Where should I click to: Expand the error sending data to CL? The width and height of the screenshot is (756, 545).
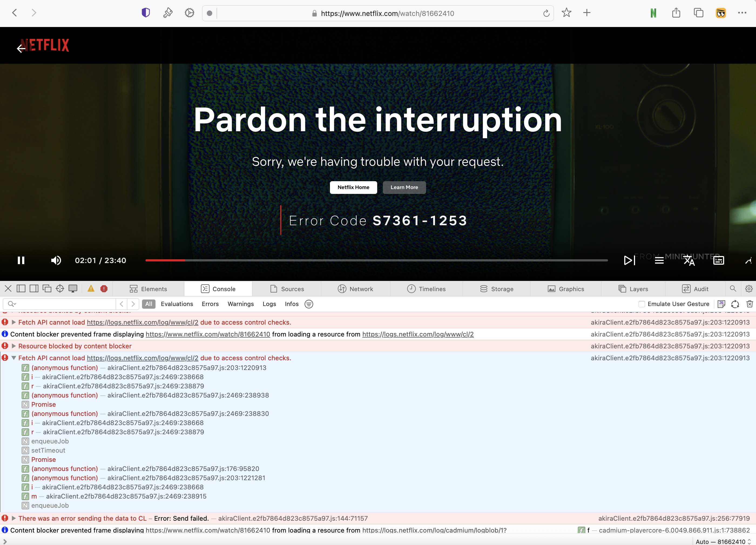(14, 518)
